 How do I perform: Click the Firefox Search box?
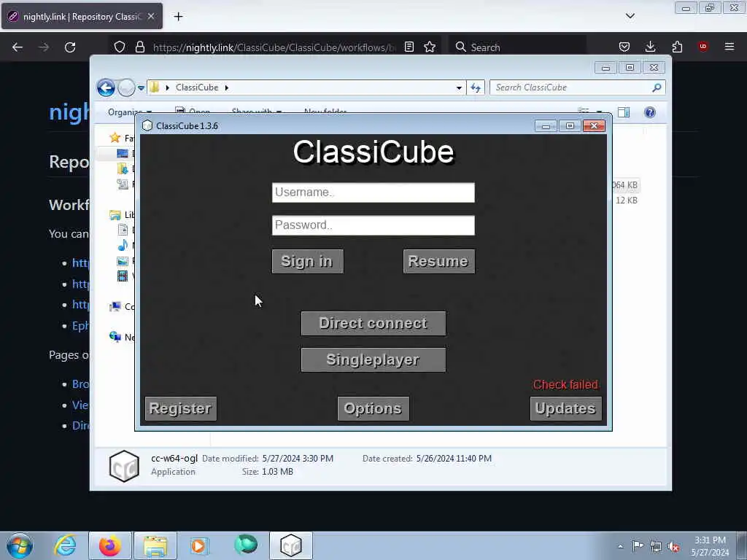tap(517, 47)
